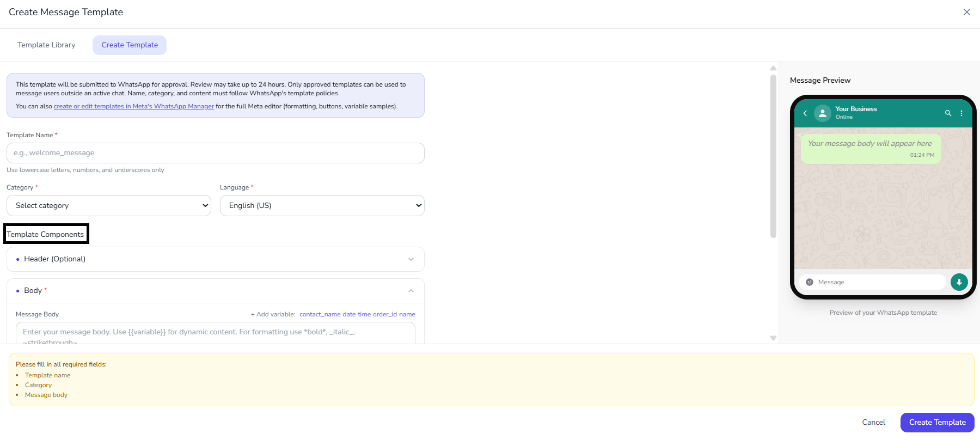Collapse the Body section
This screenshot has height=440, width=980.
(216, 291)
